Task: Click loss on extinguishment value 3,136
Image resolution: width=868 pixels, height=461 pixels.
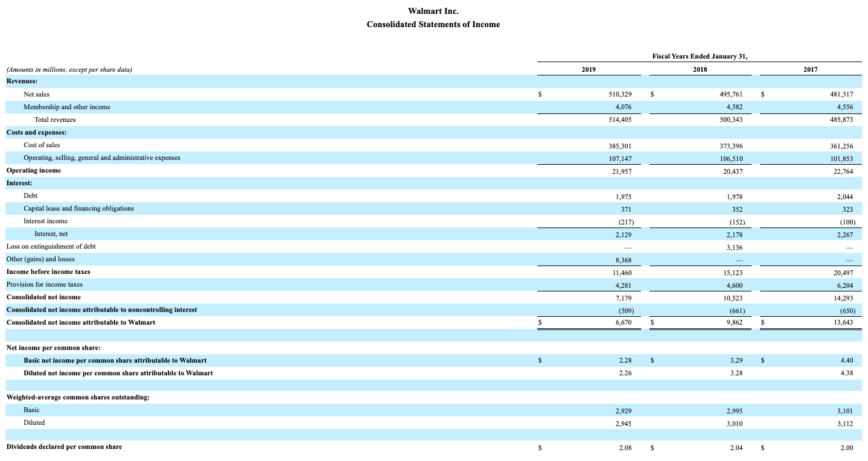Action: point(735,247)
